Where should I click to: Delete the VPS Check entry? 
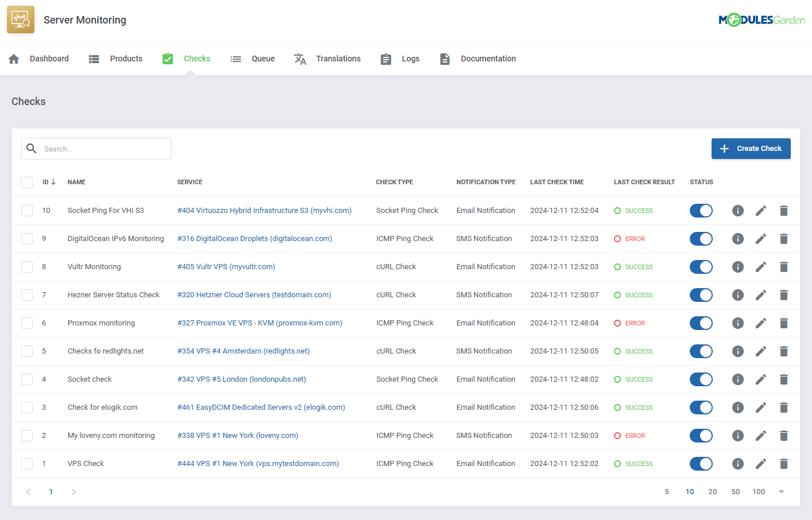point(784,463)
